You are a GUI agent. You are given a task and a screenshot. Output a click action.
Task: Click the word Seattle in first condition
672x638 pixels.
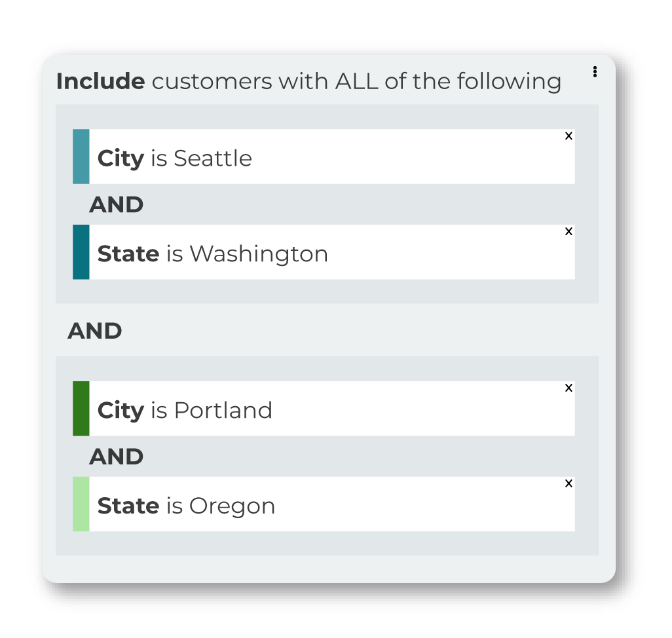click(213, 158)
